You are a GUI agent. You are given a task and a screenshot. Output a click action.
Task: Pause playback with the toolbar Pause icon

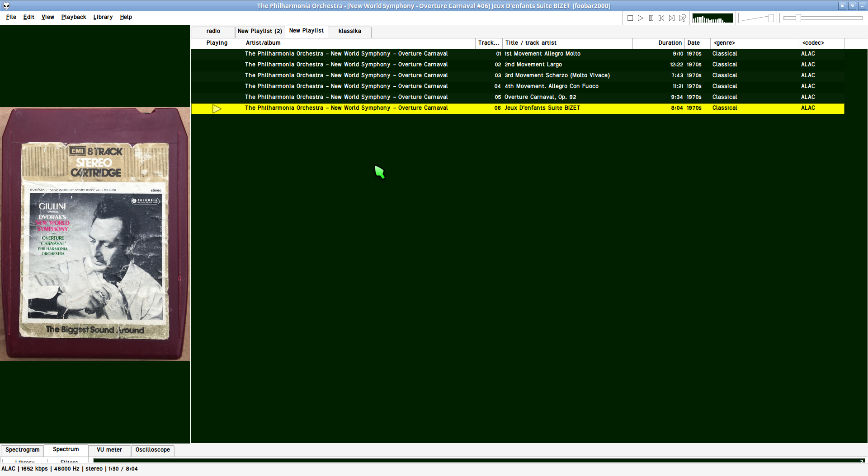coord(651,18)
